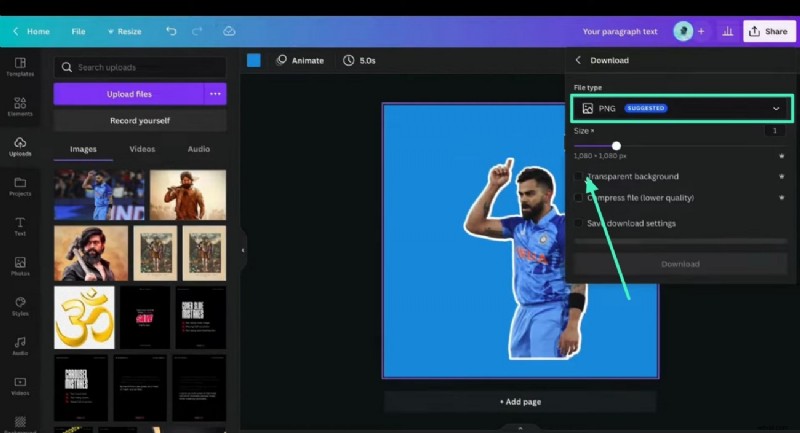Open the 5.0s page duration setting
800x433 pixels.
(359, 60)
